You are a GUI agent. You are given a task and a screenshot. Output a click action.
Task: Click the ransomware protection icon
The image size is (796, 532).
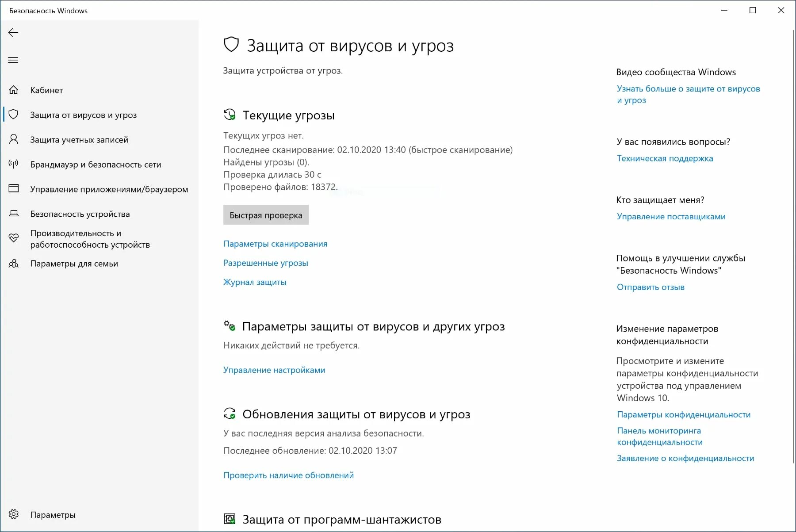230,519
